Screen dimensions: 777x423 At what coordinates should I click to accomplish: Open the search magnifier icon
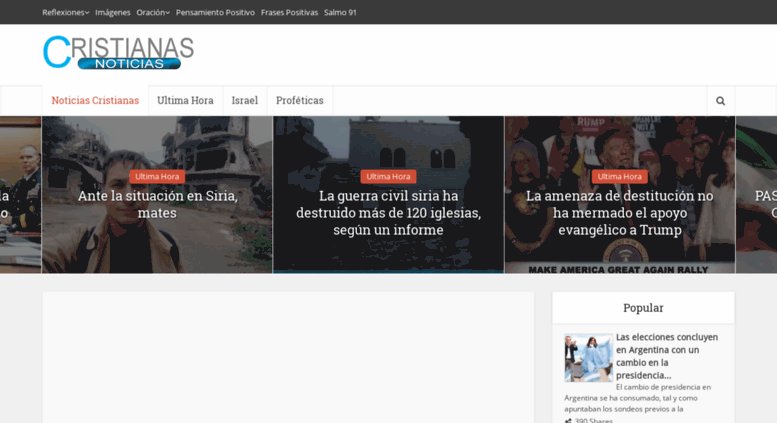click(x=721, y=101)
